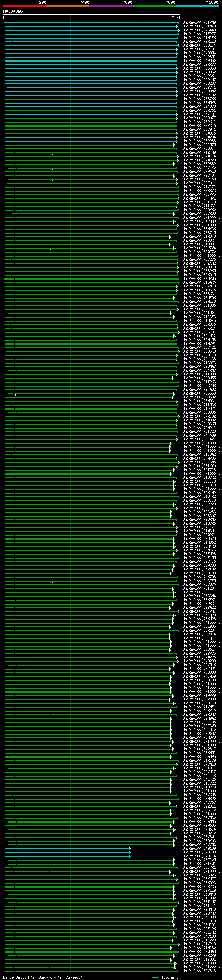
Task: Click the UniRef100_Q38766 label
Action: click(199, 99)
